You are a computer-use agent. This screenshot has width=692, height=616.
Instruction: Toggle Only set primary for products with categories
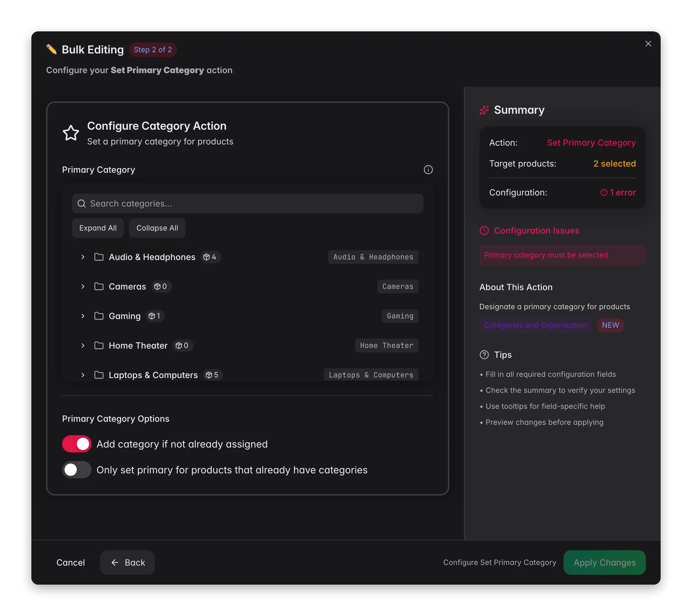[77, 470]
